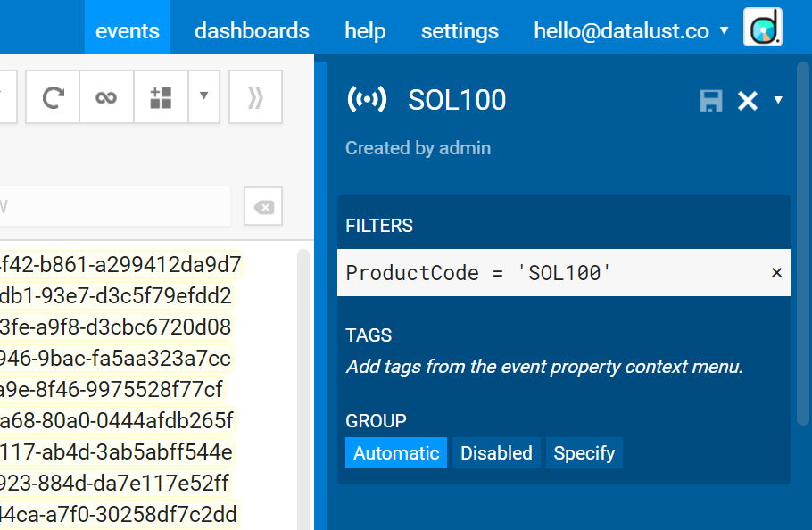Screen dimensions: 812x530
Task: Open the settings page
Action: [460, 31]
